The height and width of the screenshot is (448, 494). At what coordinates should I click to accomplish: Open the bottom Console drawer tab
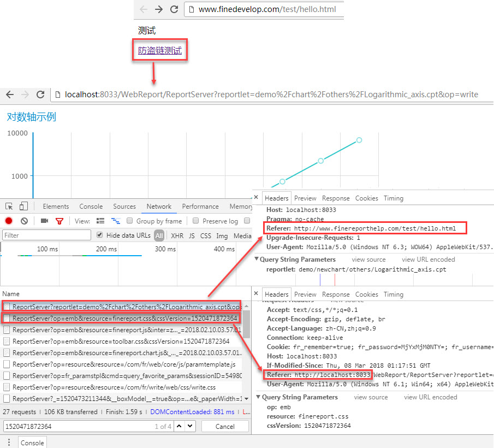[32, 443]
